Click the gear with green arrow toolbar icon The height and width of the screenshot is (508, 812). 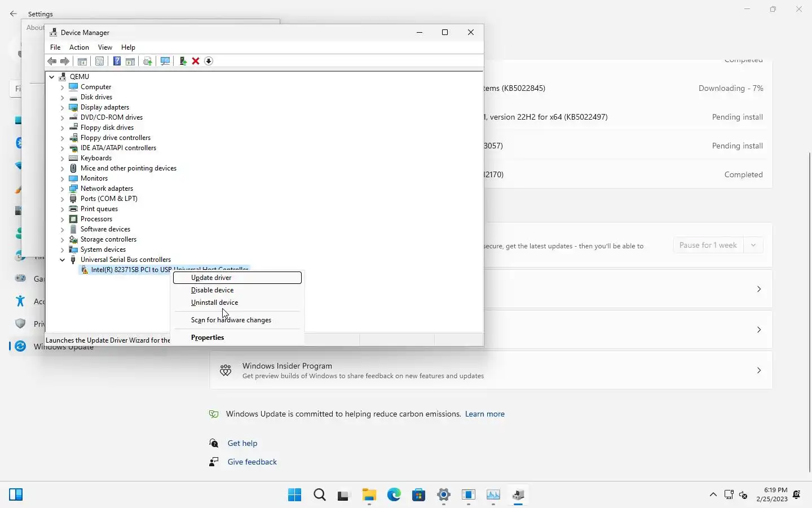tap(148, 61)
